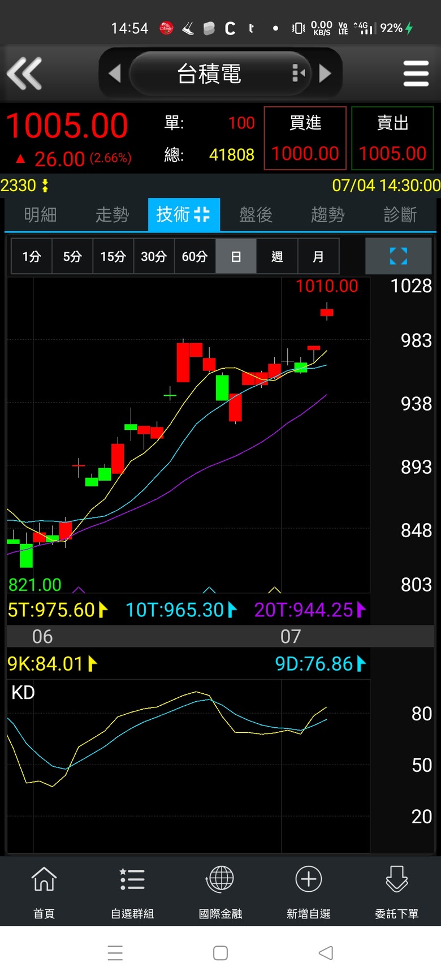This screenshot has width=441, height=980.
Task: Expand chart to fullscreen
Action: (399, 256)
